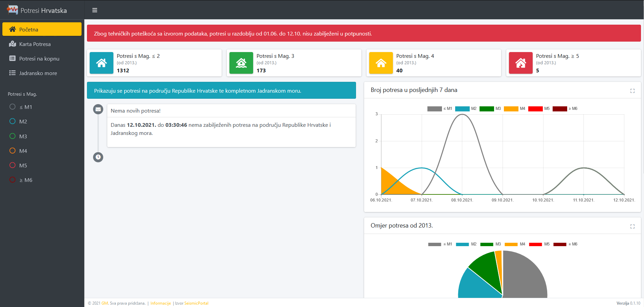Click the gray slice of the pie chart
Image resolution: width=644 pixels, height=307 pixels.
525,274
